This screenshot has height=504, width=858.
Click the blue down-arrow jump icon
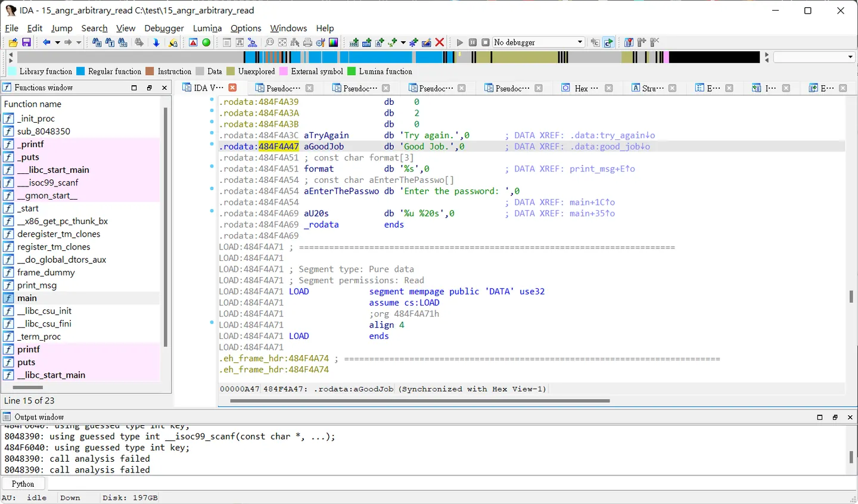pyautogui.click(x=156, y=42)
